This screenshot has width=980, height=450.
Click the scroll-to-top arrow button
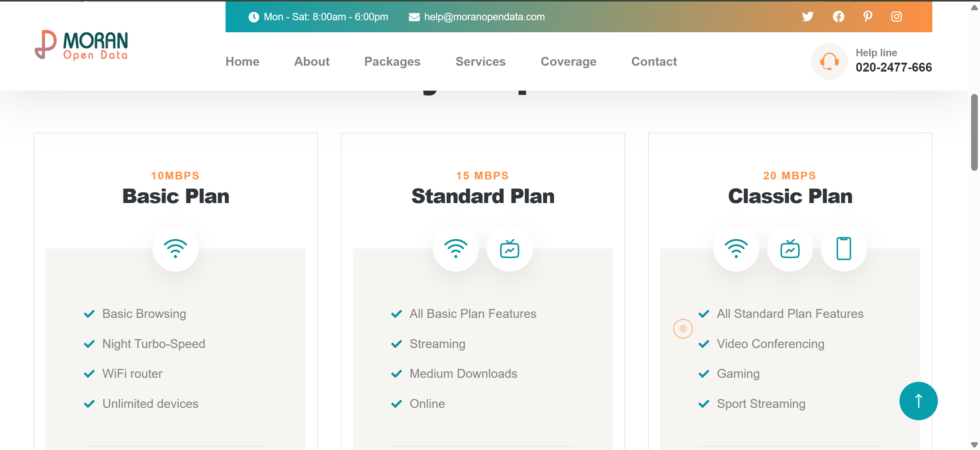pyautogui.click(x=918, y=401)
